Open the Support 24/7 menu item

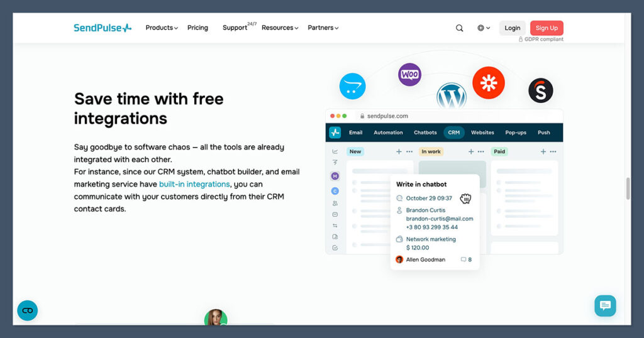click(239, 27)
